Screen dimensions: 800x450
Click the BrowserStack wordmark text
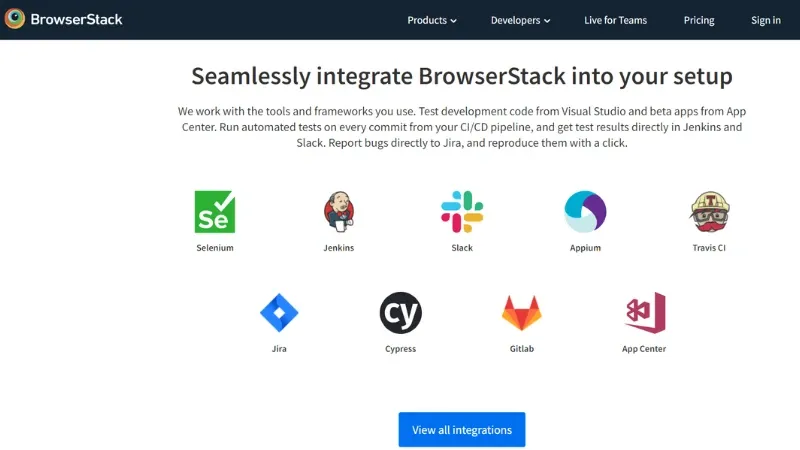77,19
